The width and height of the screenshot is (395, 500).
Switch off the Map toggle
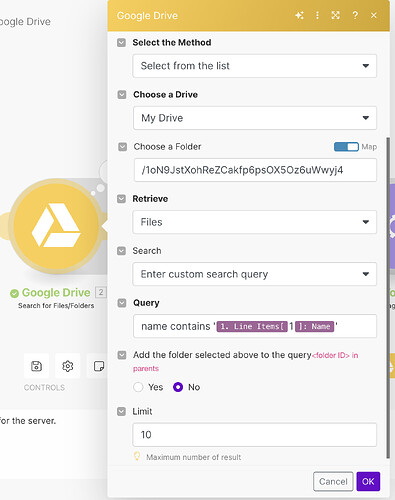[346, 147]
